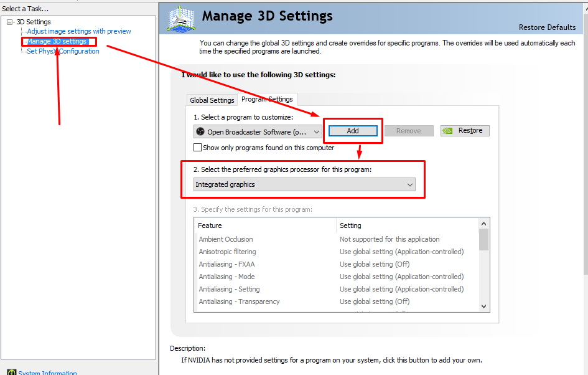Open the preferred graphics processor dropdown
588x375 pixels.
304,184
